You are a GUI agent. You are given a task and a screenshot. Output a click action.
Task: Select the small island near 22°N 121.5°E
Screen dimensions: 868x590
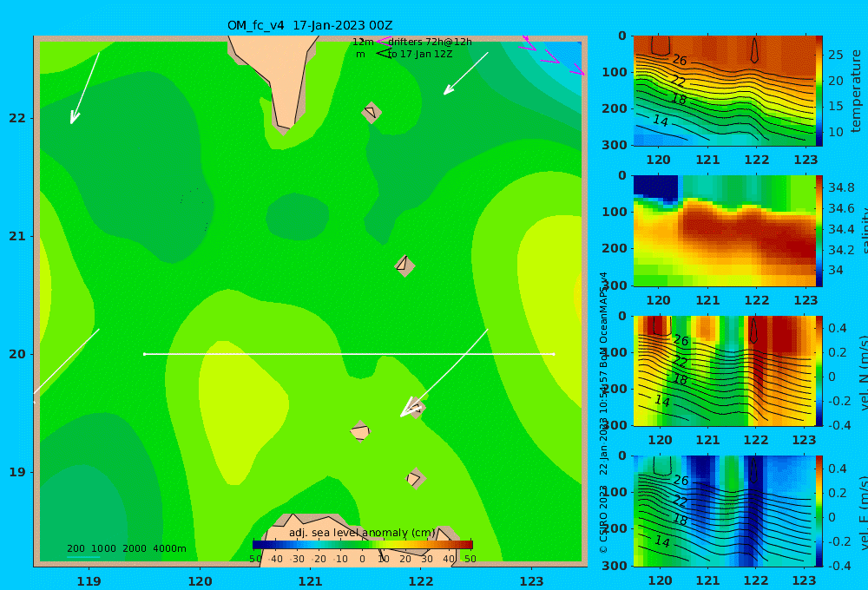point(372,112)
